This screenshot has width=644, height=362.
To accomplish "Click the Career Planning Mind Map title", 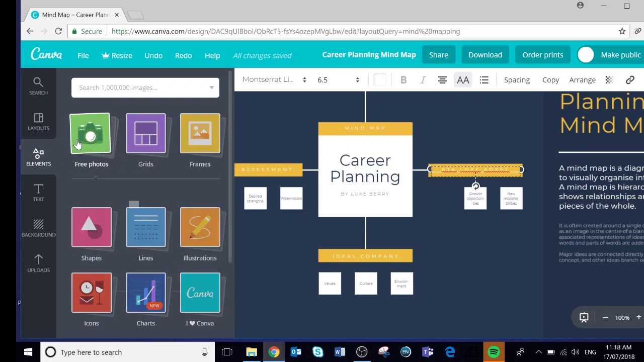I will click(369, 55).
